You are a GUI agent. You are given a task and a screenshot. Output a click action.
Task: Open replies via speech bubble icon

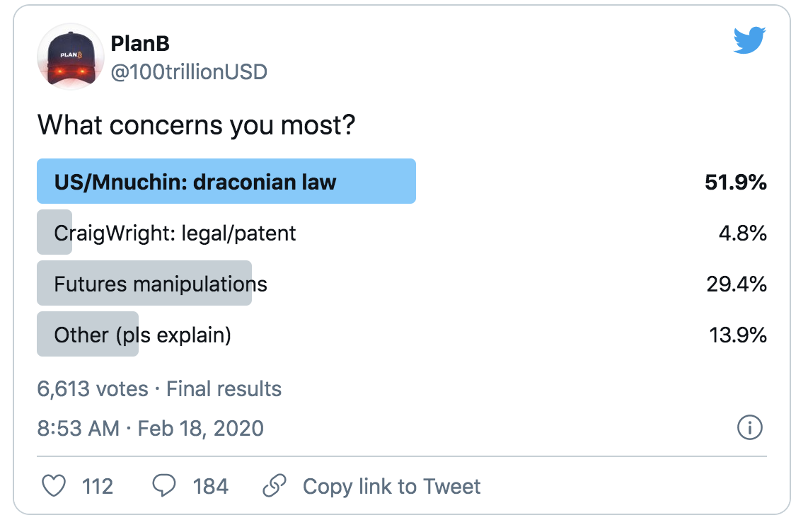pos(164,486)
